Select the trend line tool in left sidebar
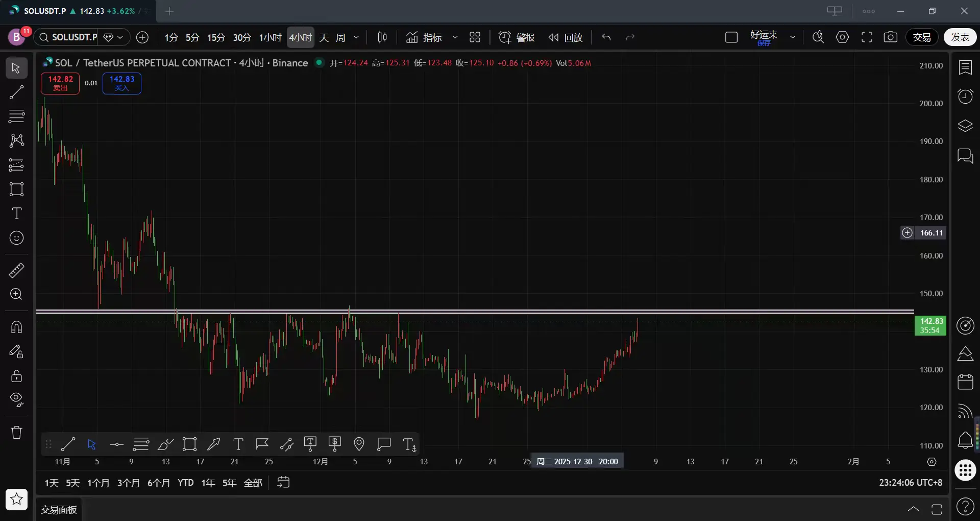980x521 pixels. point(16,92)
